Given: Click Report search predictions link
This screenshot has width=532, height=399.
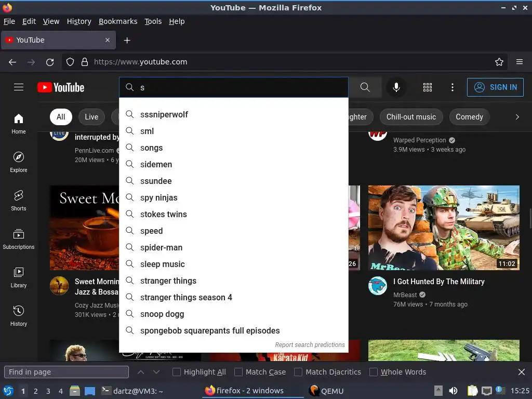Looking at the screenshot, I should (310, 345).
